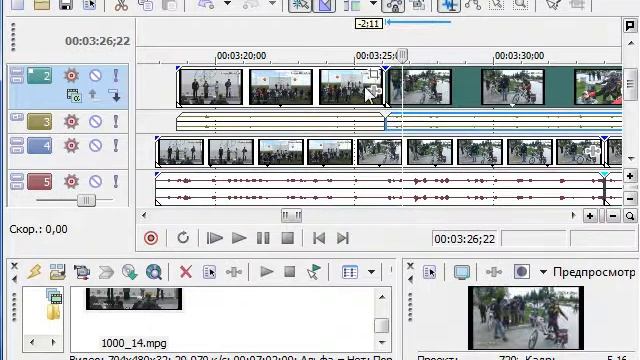640x360 pixels.
Task: Open the Auto Ripple mode dropdown
Action: coord(373,4)
